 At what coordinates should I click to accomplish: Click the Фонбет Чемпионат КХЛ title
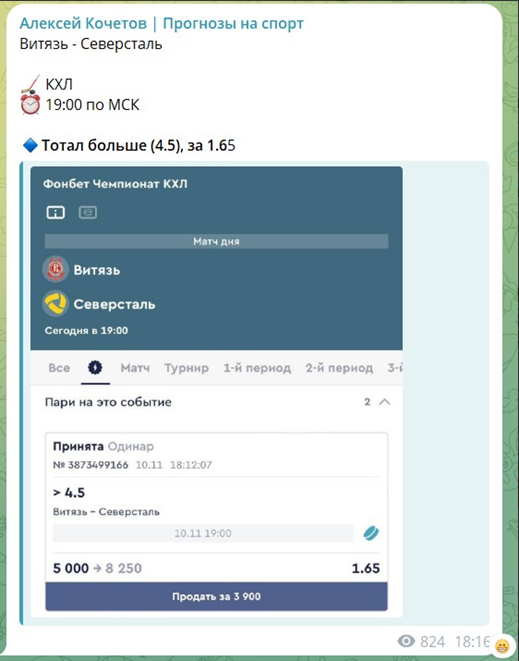coord(115,184)
